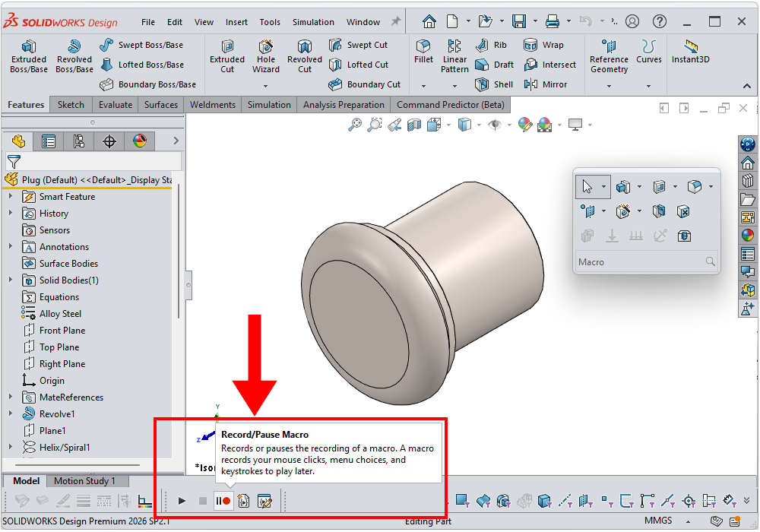Choose Swept Boss/Base command
This screenshot has width=760, height=532.
(141, 45)
